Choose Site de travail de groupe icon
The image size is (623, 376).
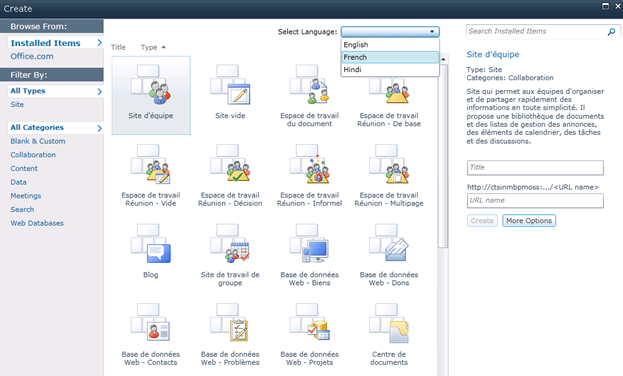click(230, 244)
